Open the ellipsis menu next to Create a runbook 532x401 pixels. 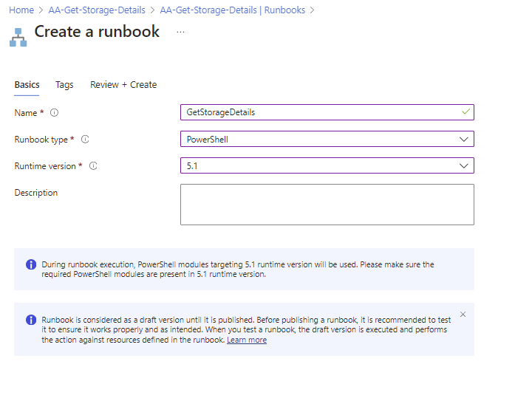tap(180, 32)
